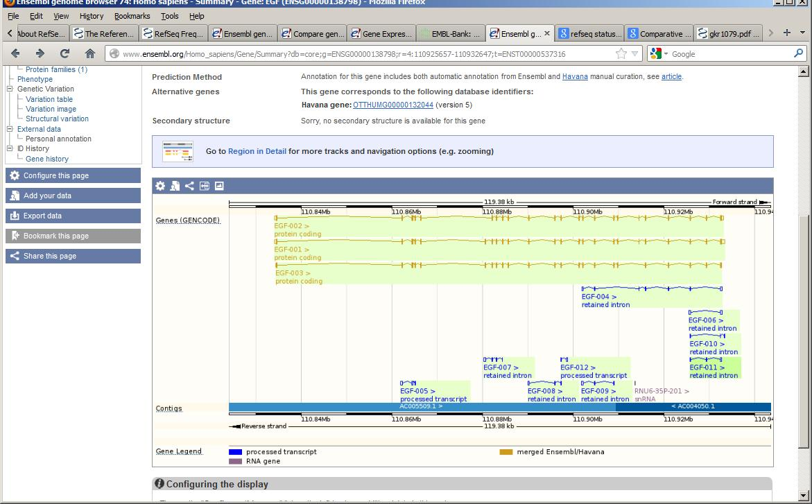Click the export image icon
The height and width of the screenshot is (504, 812).
[220, 186]
